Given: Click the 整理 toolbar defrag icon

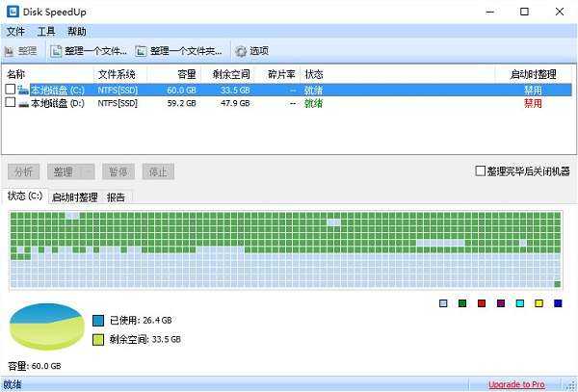Looking at the screenshot, I should [x=9, y=51].
